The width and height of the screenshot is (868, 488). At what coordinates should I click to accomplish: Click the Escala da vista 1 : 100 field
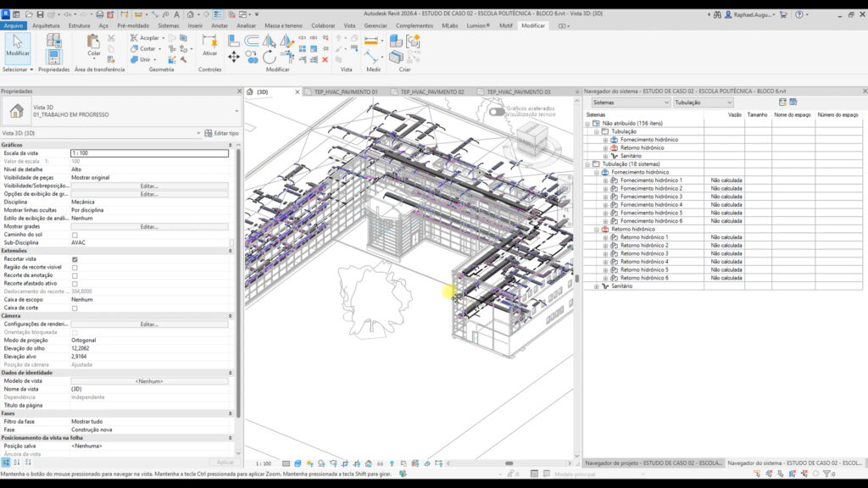click(149, 153)
